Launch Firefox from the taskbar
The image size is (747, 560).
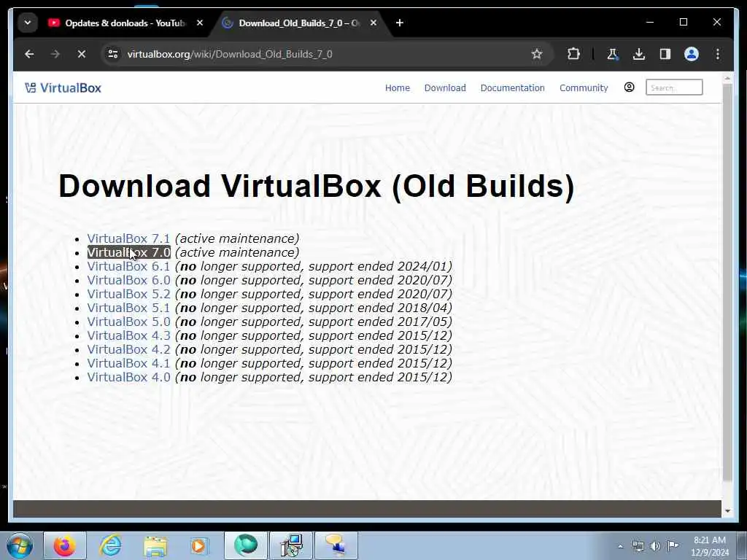[64, 545]
